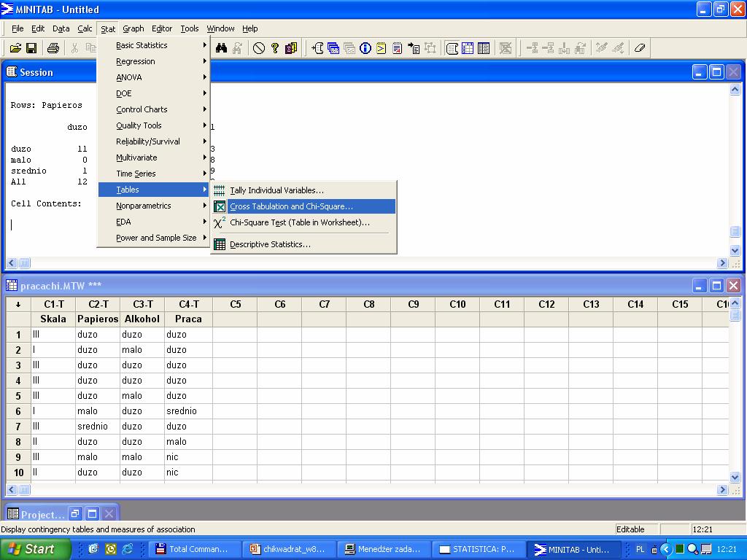This screenshot has width=747, height=560.
Task: Choose Tally Individual Variables
Action: (x=303, y=190)
